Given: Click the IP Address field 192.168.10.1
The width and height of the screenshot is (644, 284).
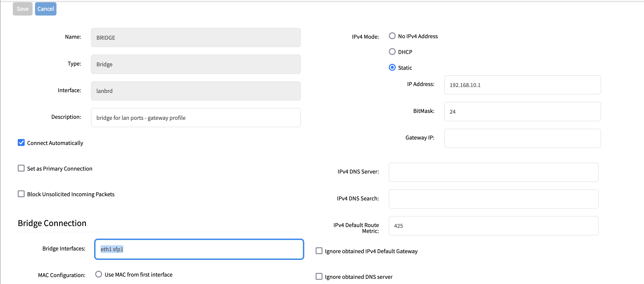Looking at the screenshot, I should click(522, 85).
